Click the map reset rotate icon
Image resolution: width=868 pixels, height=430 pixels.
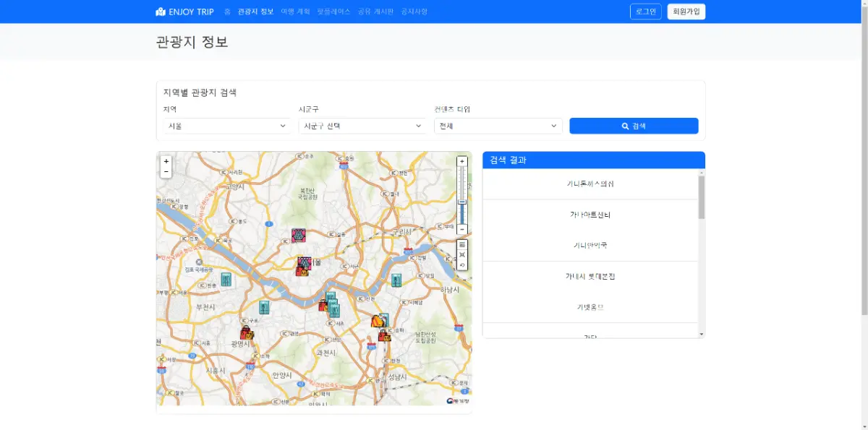tap(462, 265)
